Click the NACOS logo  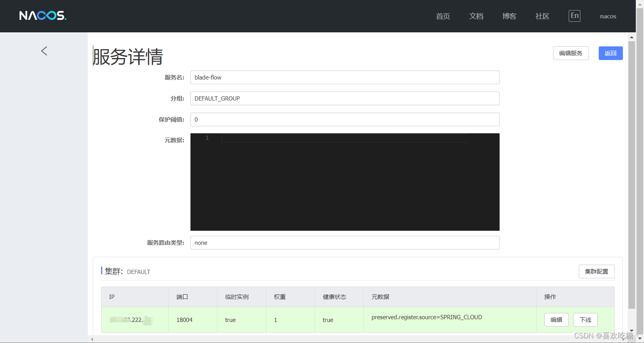click(x=43, y=16)
